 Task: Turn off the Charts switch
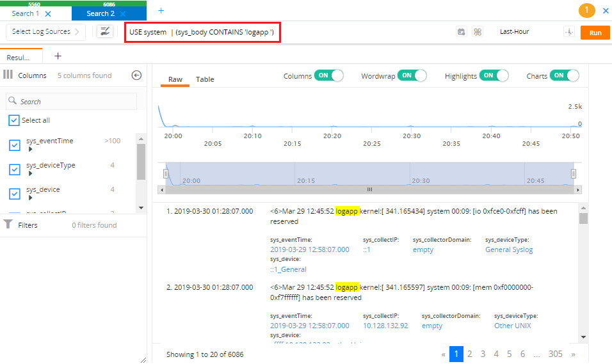pos(565,75)
